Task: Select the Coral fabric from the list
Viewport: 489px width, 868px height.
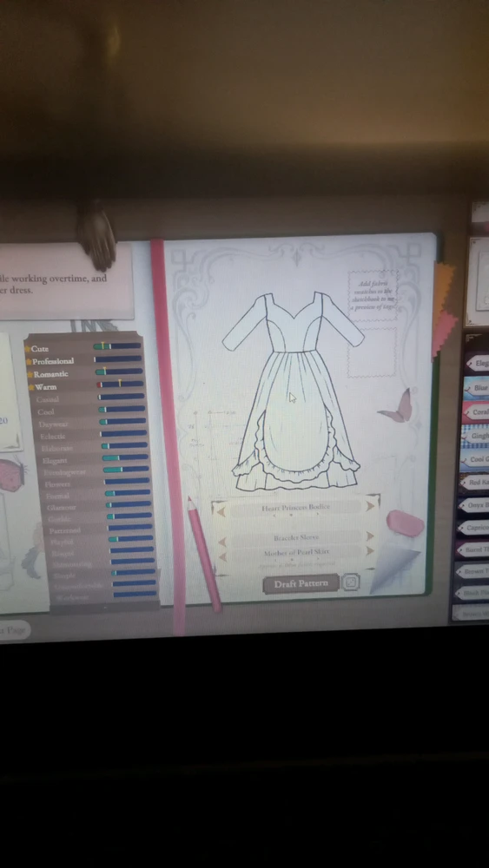Action: [x=476, y=412]
